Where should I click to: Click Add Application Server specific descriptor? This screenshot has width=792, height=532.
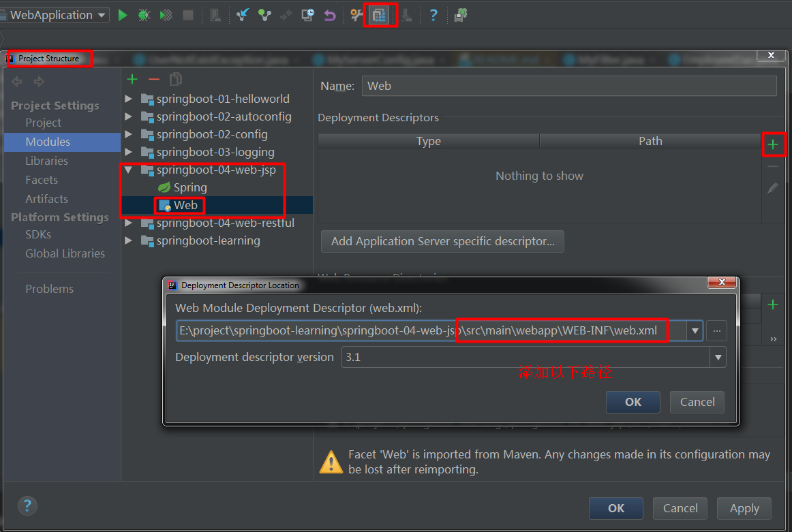[442, 241]
